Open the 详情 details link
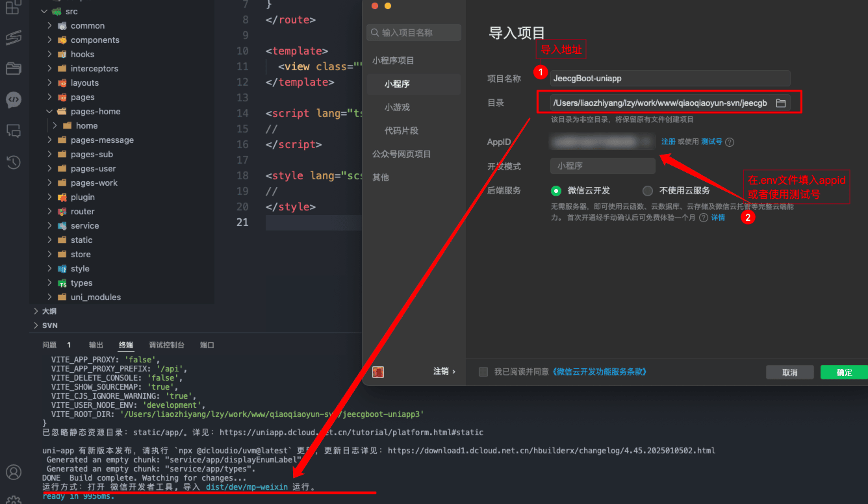868x504 pixels. pyautogui.click(x=718, y=218)
